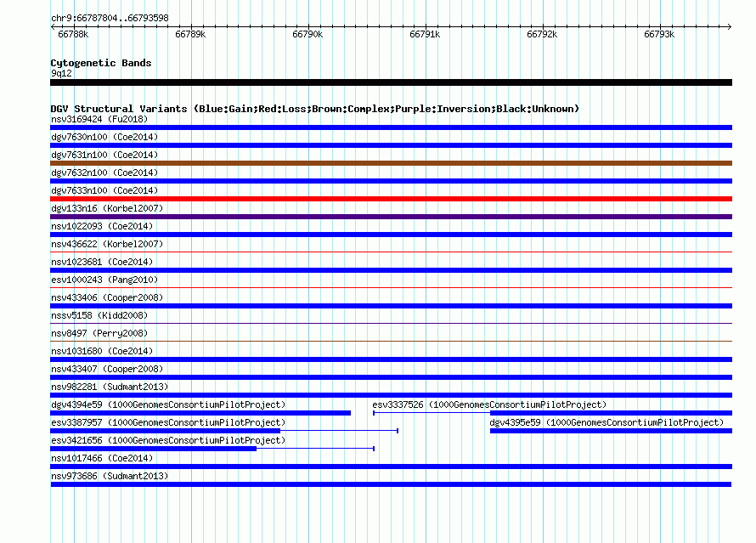Open the nsv1017466 (Coe2014) label
This screenshot has width=756, height=543.
pyautogui.click(x=102, y=458)
